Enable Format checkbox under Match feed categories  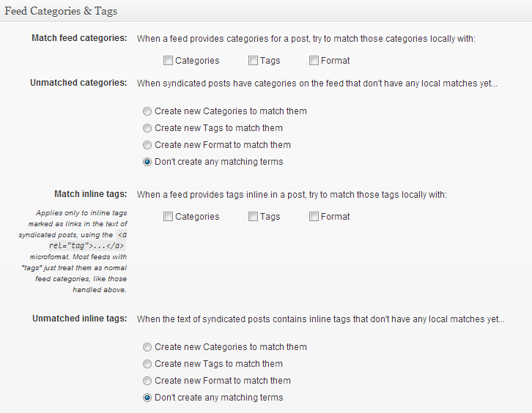pyautogui.click(x=314, y=61)
